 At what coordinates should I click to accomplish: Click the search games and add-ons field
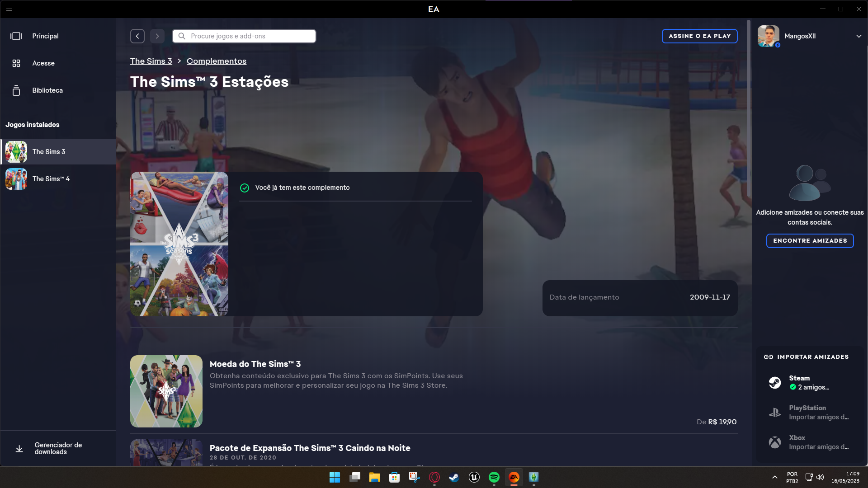244,36
